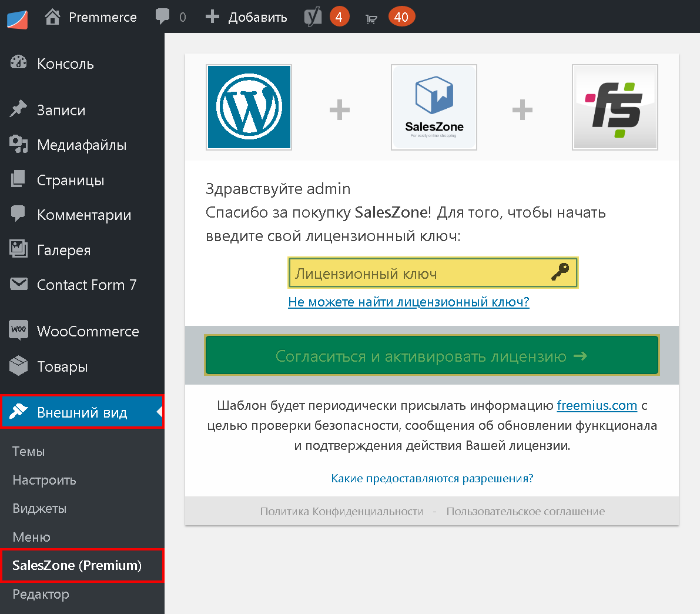
Task: Click the Товары box icon
Action: point(18,366)
